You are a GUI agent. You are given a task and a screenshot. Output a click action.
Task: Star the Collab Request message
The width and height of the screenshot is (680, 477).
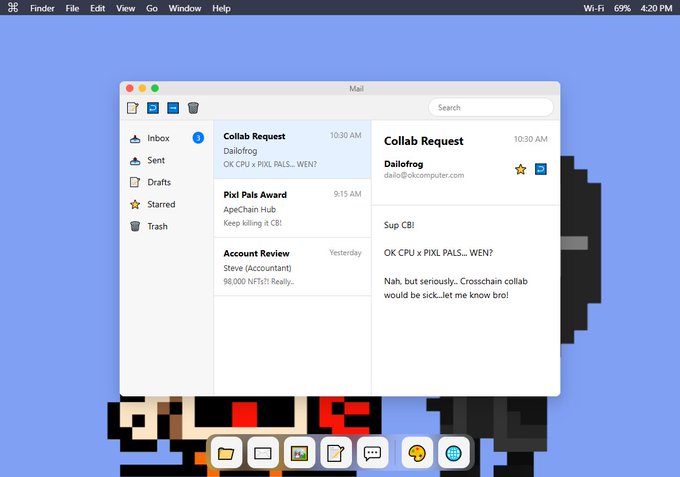[x=520, y=169]
